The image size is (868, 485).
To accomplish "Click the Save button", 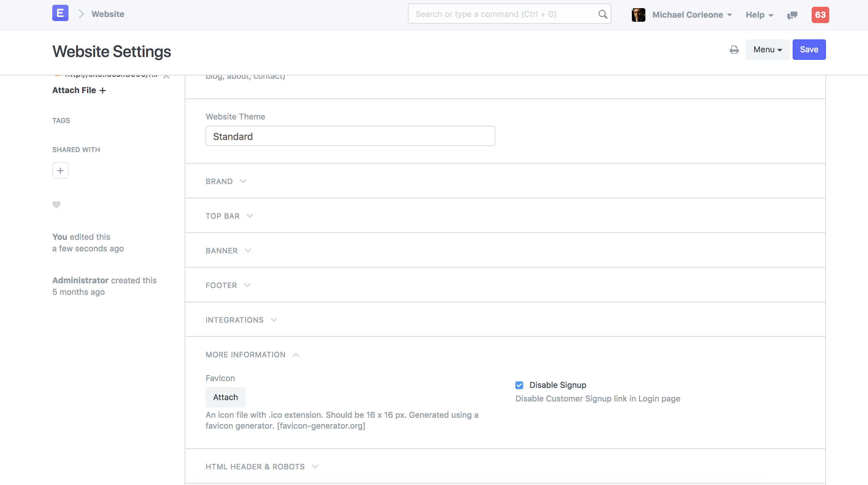I will (x=809, y=49).
